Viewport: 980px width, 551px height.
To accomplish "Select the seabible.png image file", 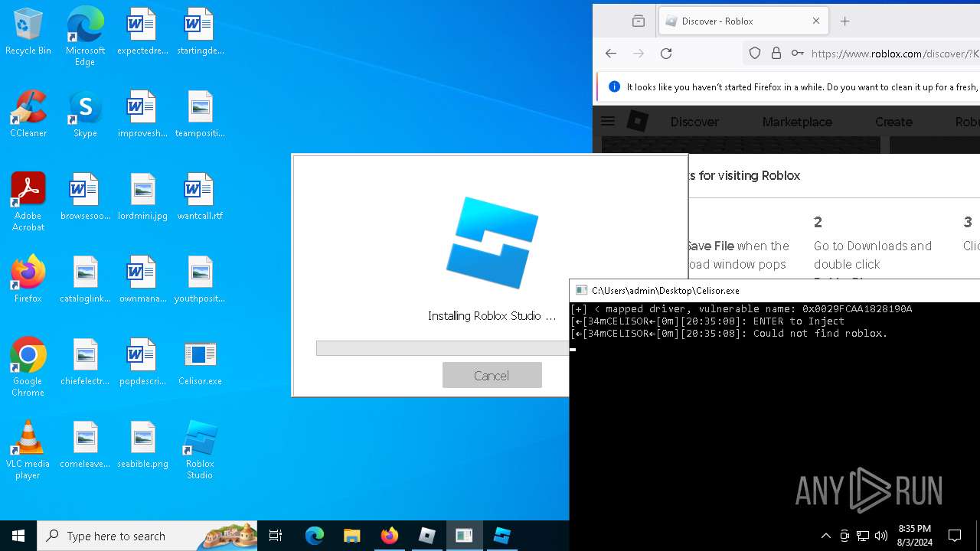I will point(142,445).
